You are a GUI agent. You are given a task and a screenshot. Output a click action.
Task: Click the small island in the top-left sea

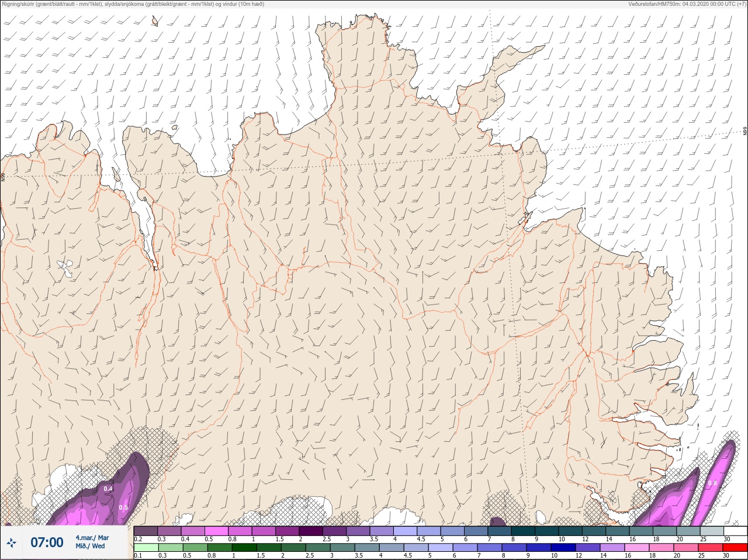(155, 22)
